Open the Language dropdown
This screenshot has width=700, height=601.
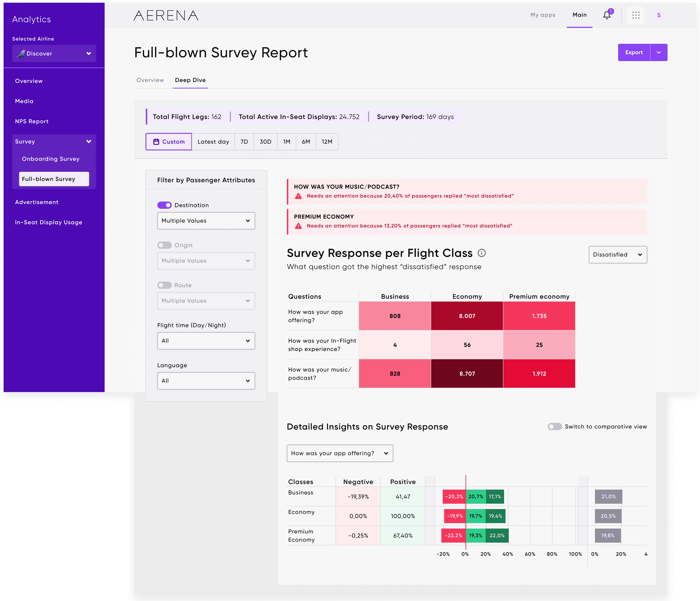click(206, 381)
